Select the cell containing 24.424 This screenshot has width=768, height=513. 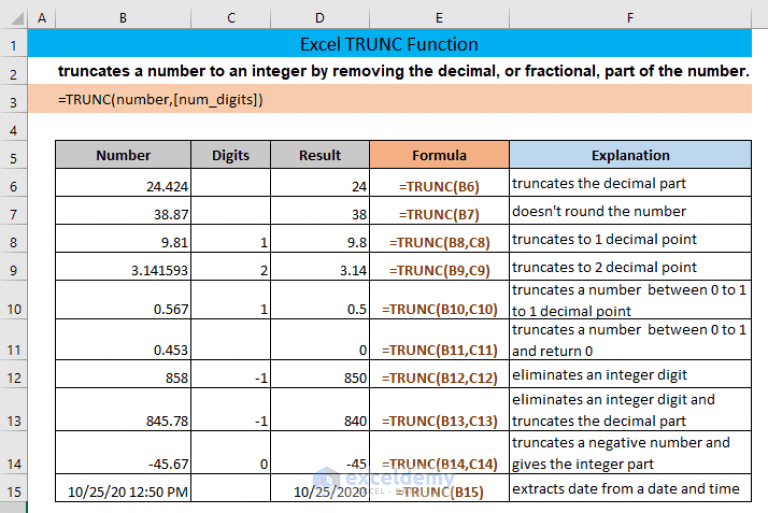123,183
